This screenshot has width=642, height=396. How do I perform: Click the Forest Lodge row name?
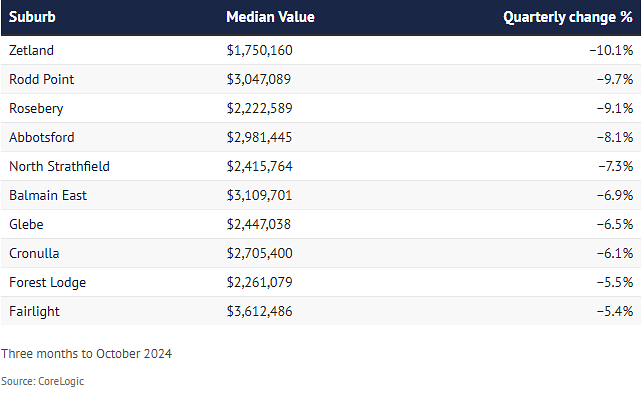click(x=47, y=283)
